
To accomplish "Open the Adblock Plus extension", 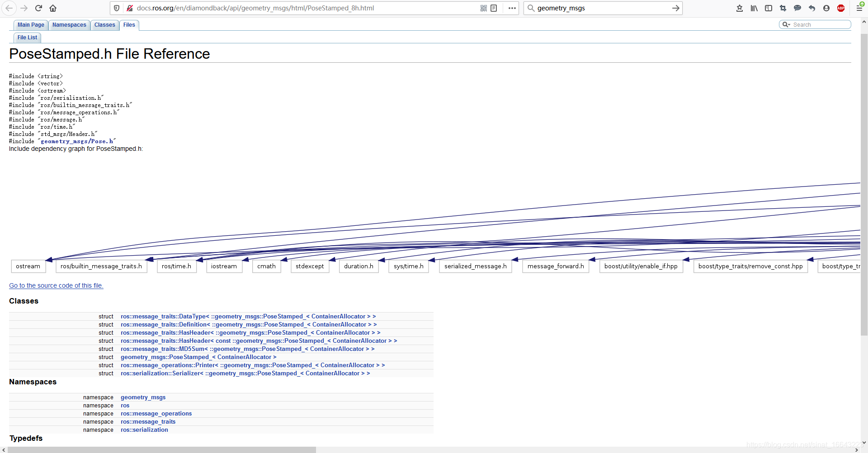I will click(x=841, y=8).
